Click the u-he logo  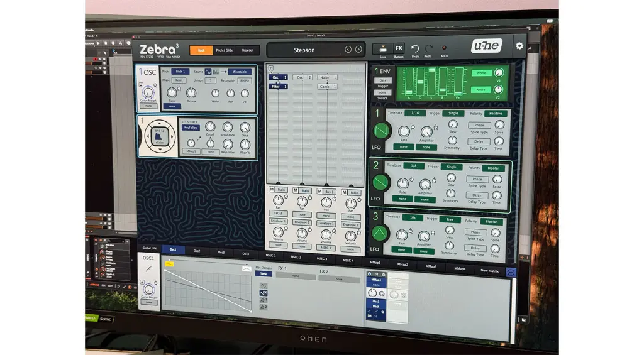[486, 46]
